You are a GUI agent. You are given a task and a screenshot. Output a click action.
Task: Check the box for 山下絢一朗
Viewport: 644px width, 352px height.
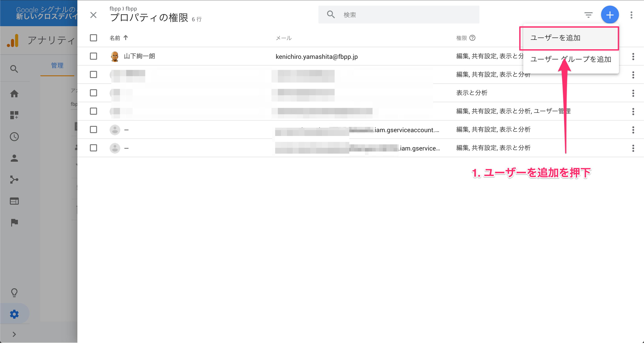(x=93, y=56)
